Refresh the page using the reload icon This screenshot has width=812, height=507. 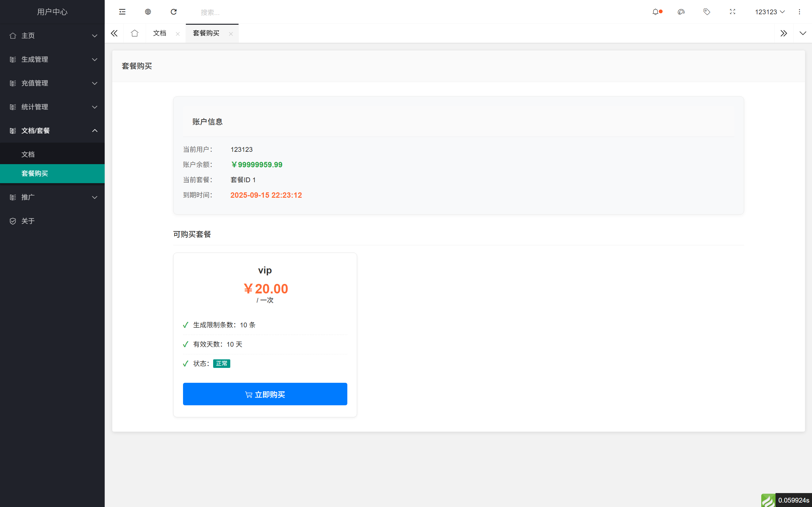click(174, 12)
